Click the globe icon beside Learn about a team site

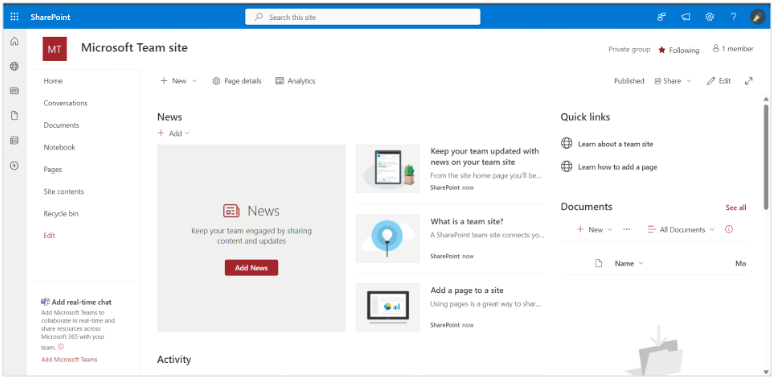coord(566,144)
